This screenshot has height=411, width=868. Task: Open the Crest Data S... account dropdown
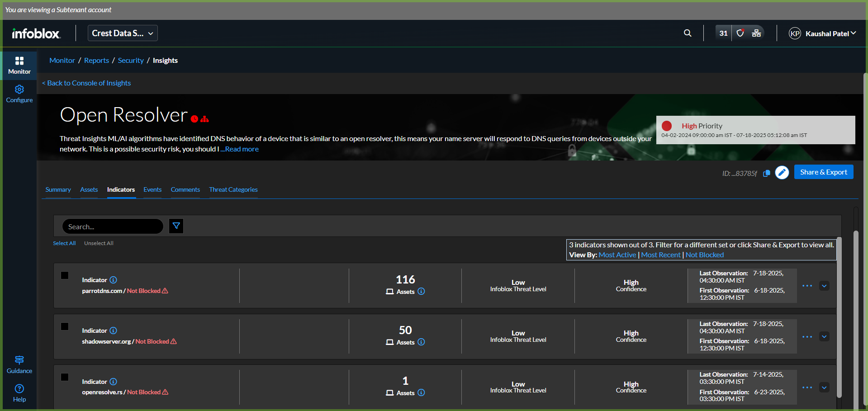click(123, 33)
